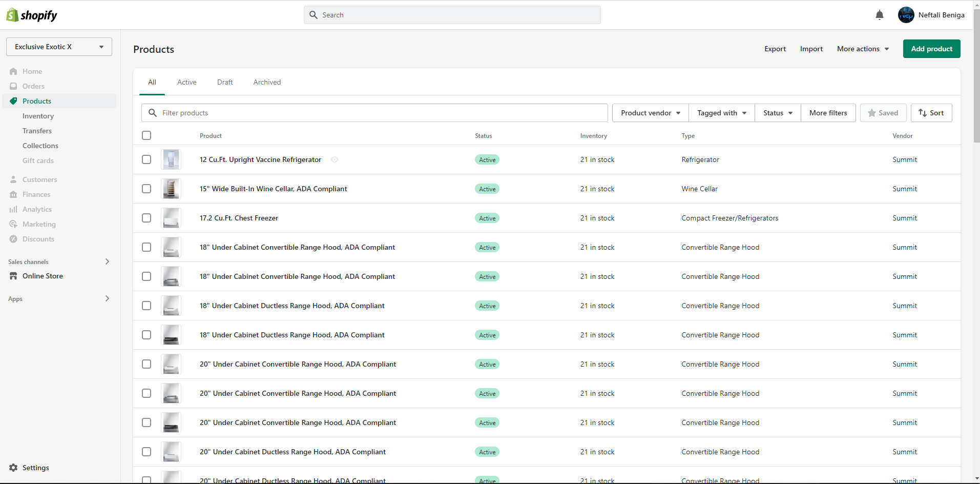The width and height of the screenshot is (980, 484).
Task: Check the select-all products checkbox
Action: [x=147, y=135]
